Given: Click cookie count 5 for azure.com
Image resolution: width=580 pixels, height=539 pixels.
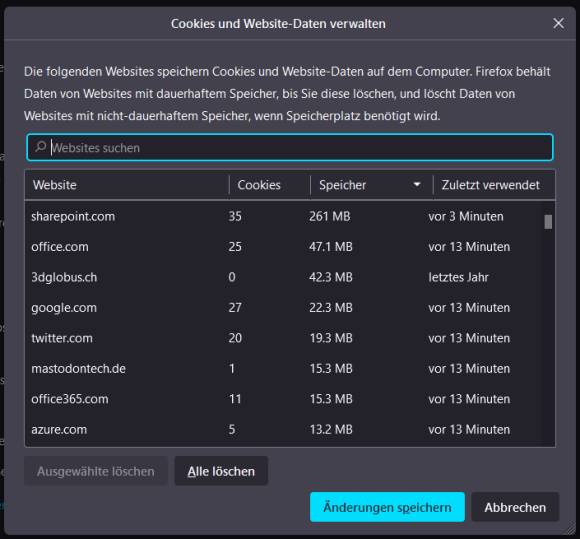Looking at the screenshot, I should coord(232,429).
